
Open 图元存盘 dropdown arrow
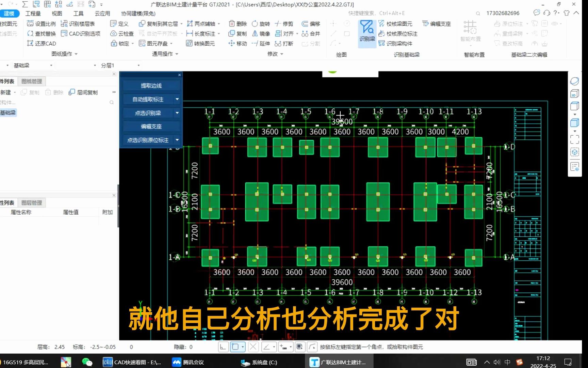tap(171, 44)
